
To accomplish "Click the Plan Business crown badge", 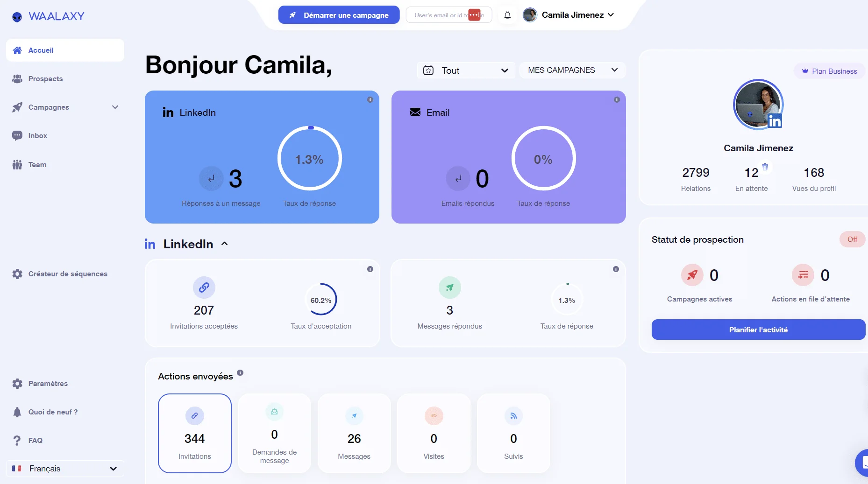I will [830, 71].
